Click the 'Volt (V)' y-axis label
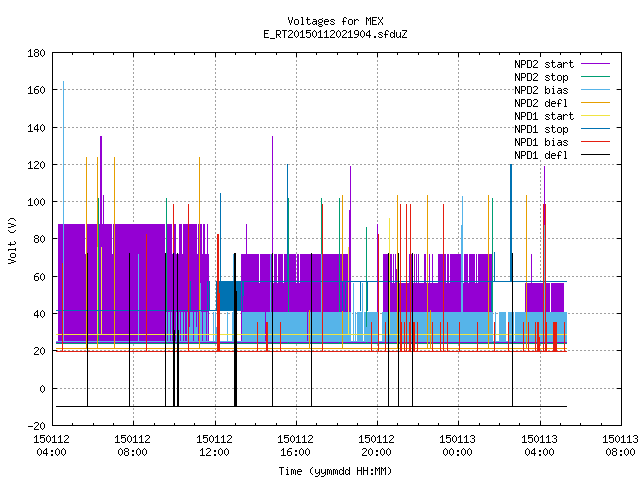 [x=12, y=241]
